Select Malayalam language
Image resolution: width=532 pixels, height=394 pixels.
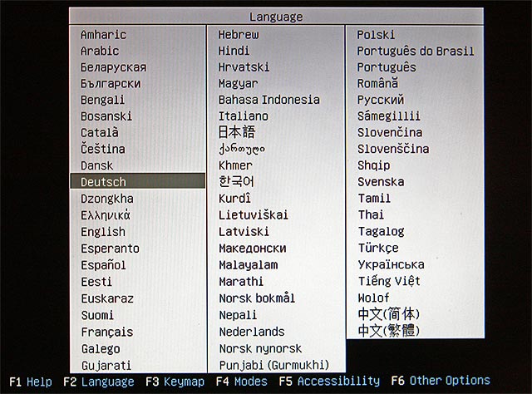[249, 265]
